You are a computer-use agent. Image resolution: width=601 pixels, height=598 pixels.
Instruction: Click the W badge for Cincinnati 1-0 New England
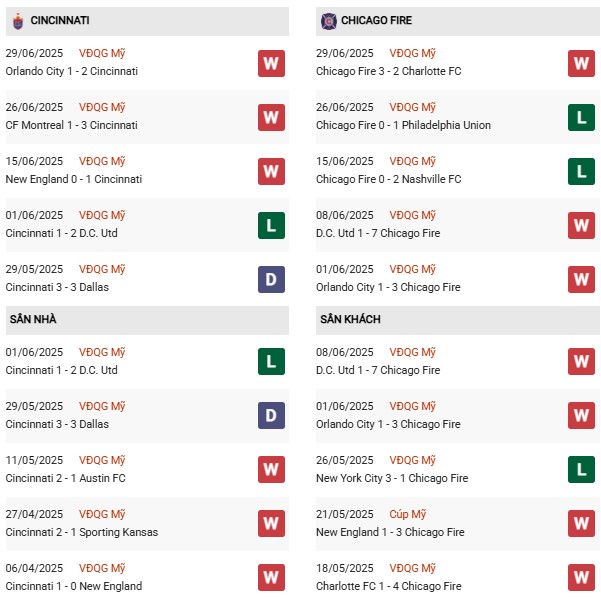pos(271,577)
